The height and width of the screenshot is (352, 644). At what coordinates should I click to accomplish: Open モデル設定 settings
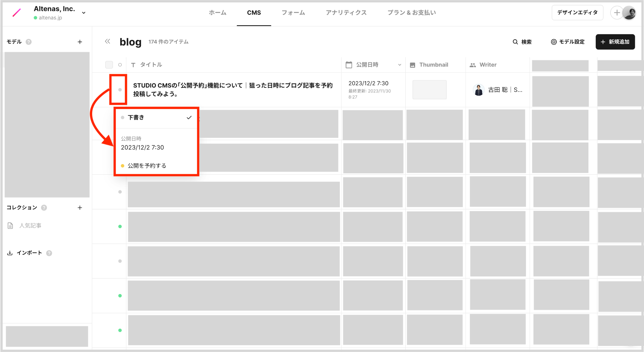(x=568, y=42)
